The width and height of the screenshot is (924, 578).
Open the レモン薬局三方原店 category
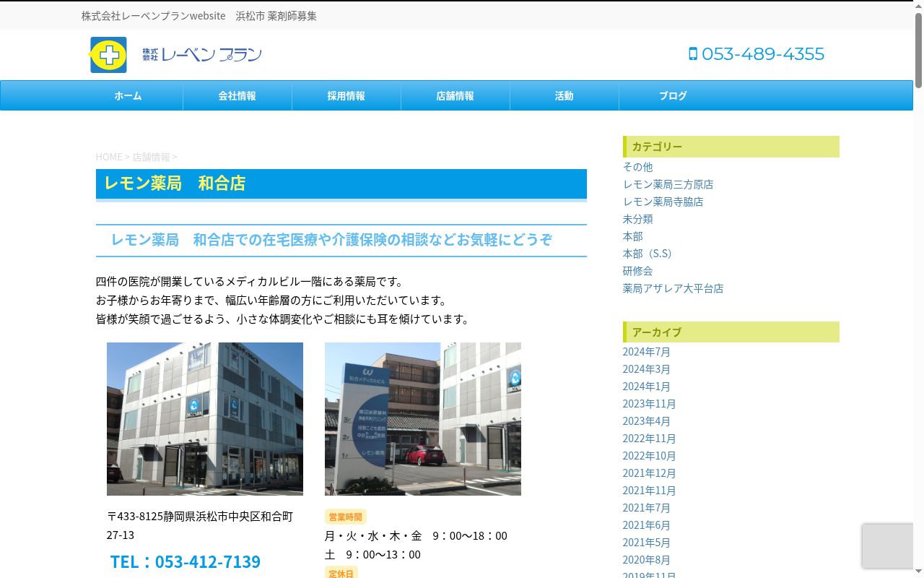pos(668,184)
